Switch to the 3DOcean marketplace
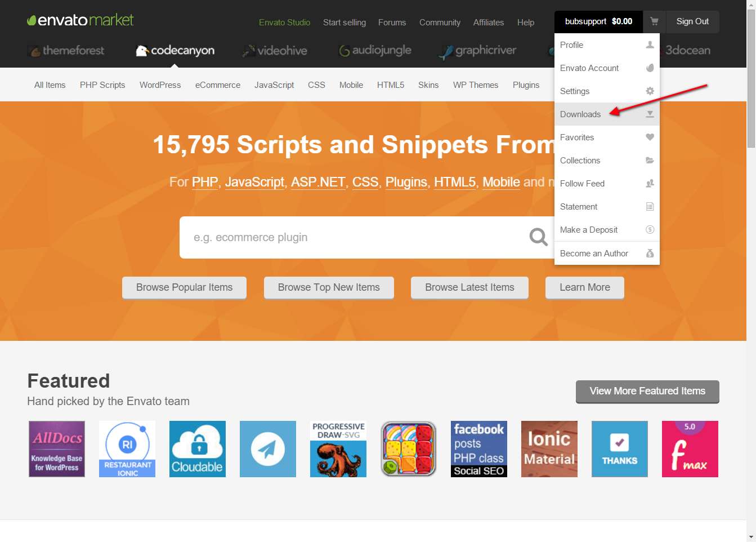 [x=687, y=50]
